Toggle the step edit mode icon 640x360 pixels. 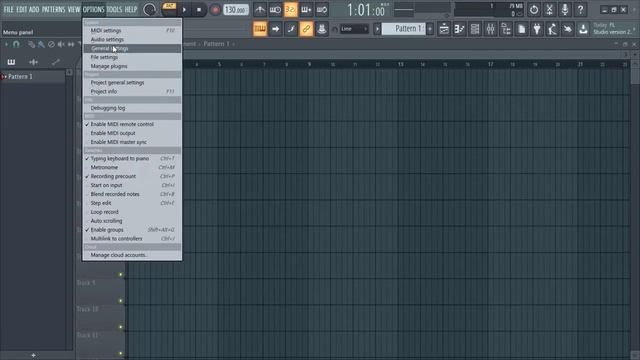[x=291, y=29]
